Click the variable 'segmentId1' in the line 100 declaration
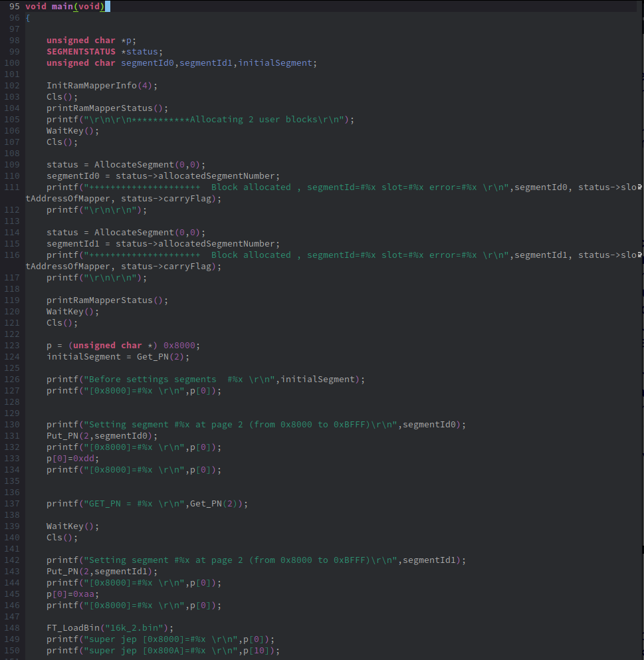 click(x=206, y=63)
